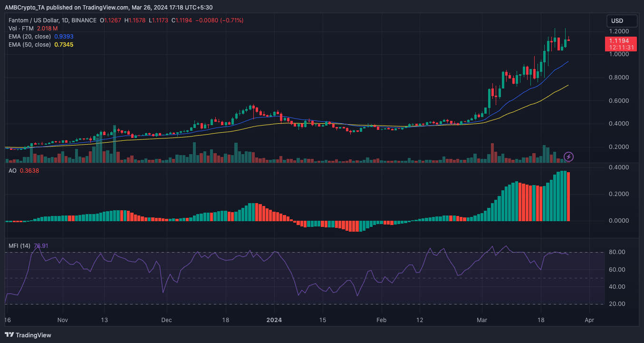This screenshot has width=644, height=343.
Task: Click the 0.0000 AO axis label
Action: (x=619, y=221)
